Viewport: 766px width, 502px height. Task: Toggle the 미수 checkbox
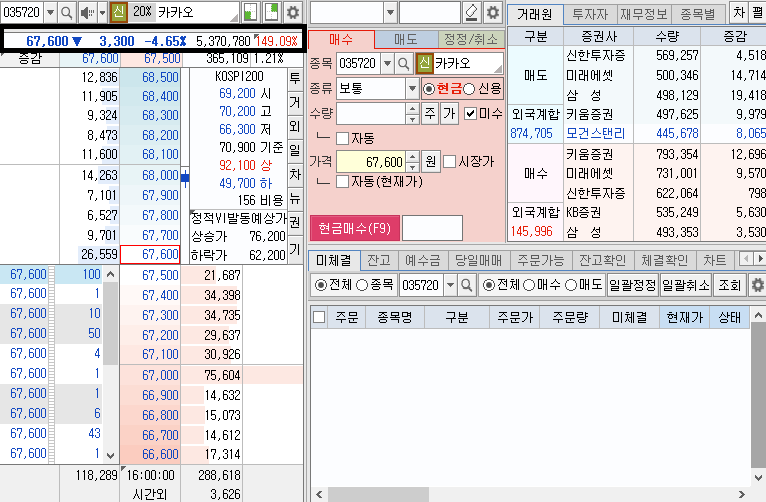(x=470, y=114)
